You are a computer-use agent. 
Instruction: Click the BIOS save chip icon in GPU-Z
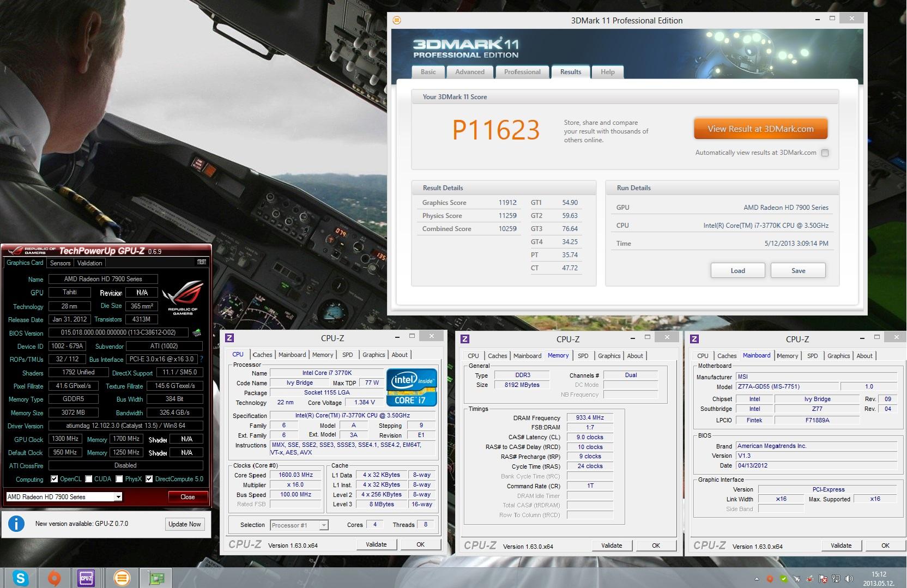pos(197,332)
